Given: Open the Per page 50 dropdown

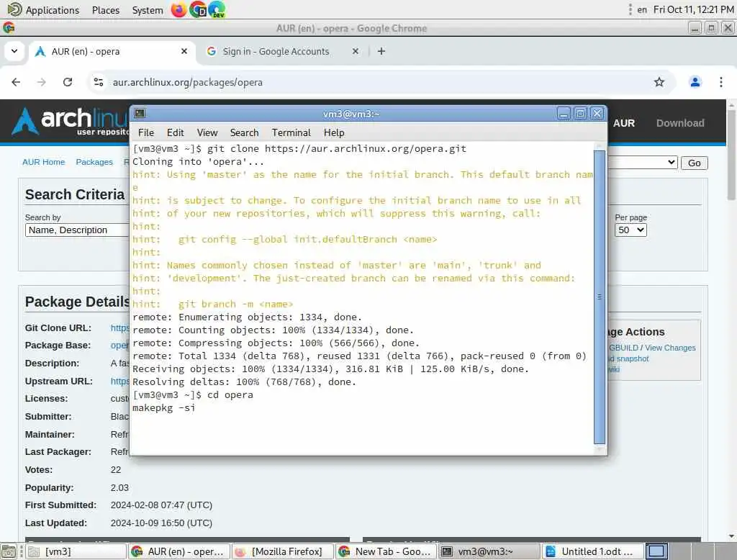Looking at the screenshot, I should tap(630, 230).
